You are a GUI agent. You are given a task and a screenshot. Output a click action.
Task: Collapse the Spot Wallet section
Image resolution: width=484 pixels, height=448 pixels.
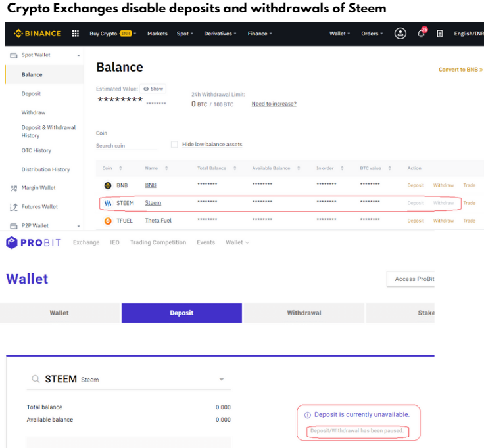(x=78, y=55)
